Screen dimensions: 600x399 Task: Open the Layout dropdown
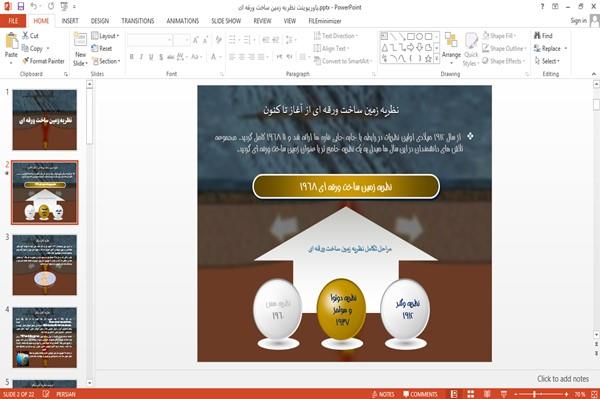tap(106, 36)
